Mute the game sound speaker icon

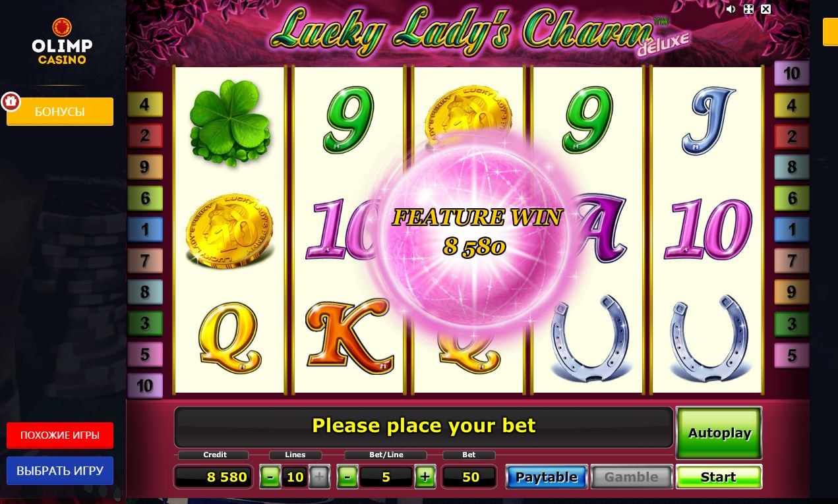tap(731, 9)
